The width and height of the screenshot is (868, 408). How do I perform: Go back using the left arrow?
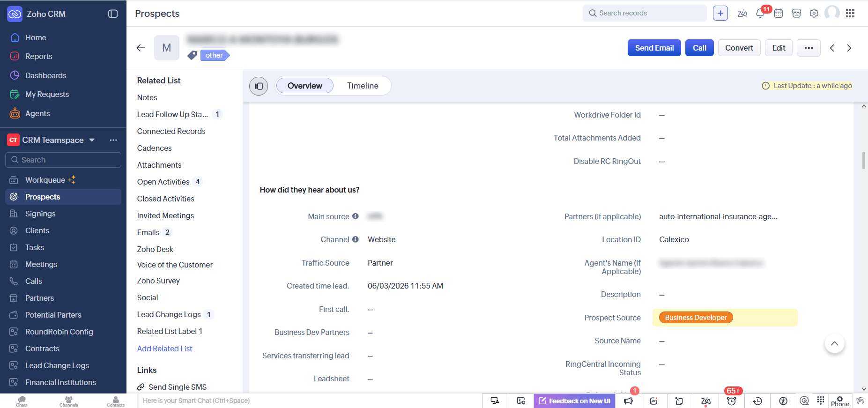pos(141,48)
